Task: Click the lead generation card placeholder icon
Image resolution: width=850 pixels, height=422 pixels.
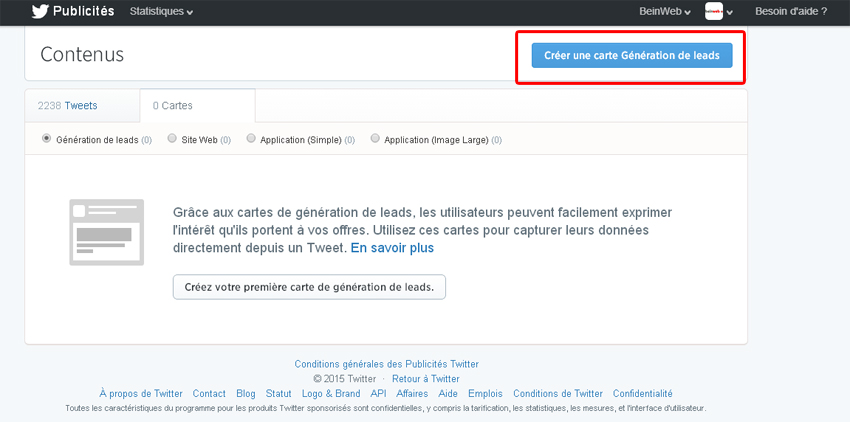Action: (100, 232)
